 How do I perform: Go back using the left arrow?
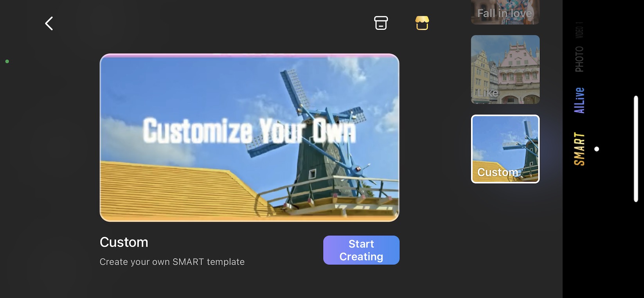(x=49, y=23)
